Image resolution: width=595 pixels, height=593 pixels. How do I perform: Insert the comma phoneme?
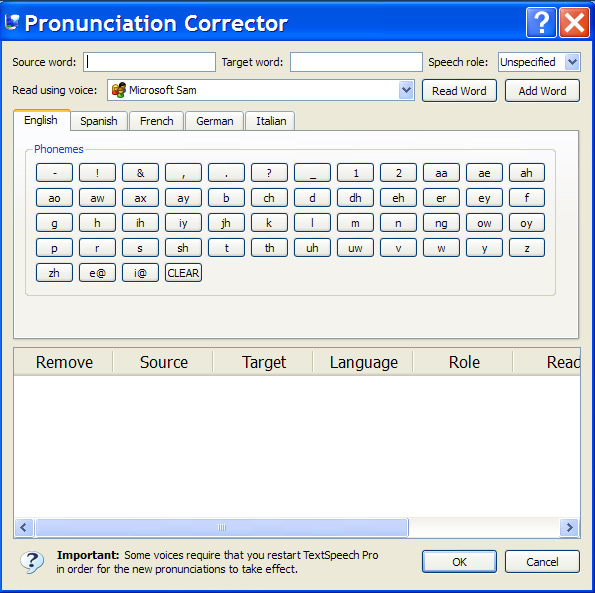183,173
